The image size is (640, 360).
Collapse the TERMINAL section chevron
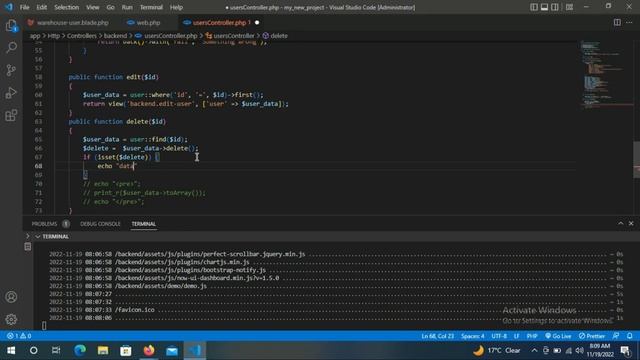point(38,236)
